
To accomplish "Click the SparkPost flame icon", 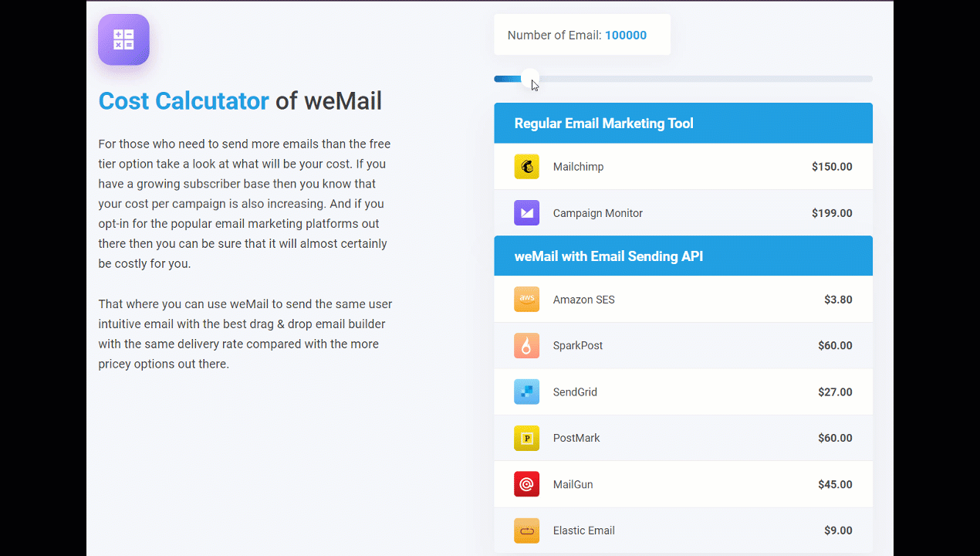I will point(526,345).
